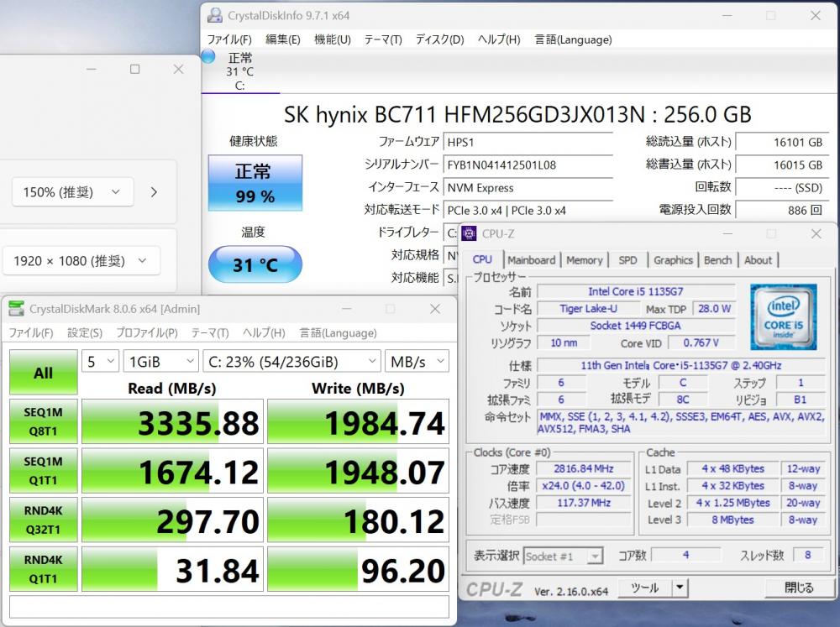Click the chevron arrow beside 150% scale
Viewport: 840px width, 627px height.
(154, 192)
